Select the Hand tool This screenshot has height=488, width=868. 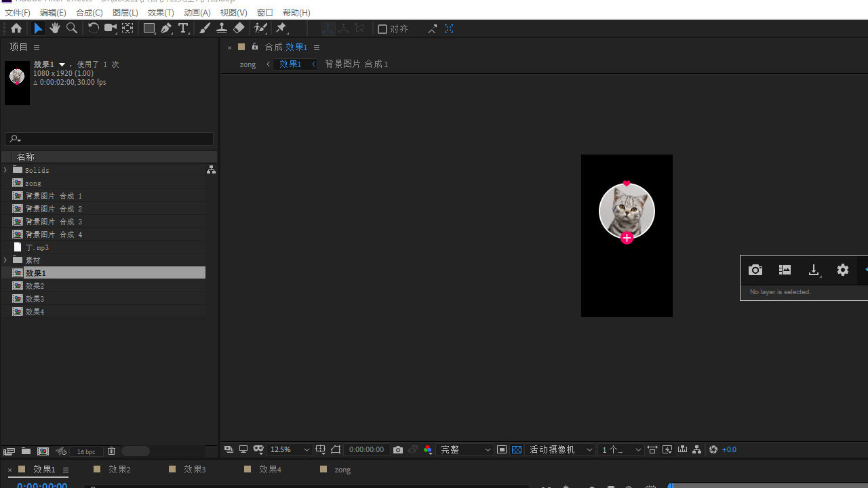point(55,28)
